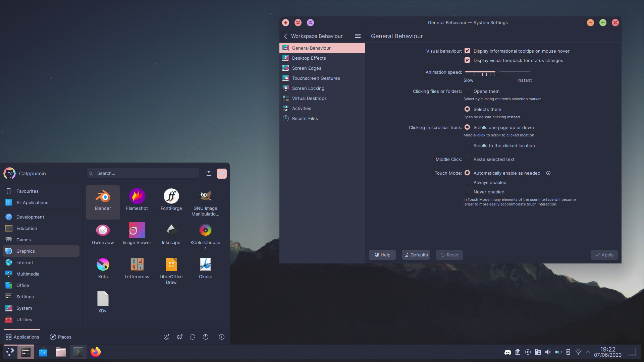Select the 'Opens them' radio option

pyautogui.click(x=467, y=91)
